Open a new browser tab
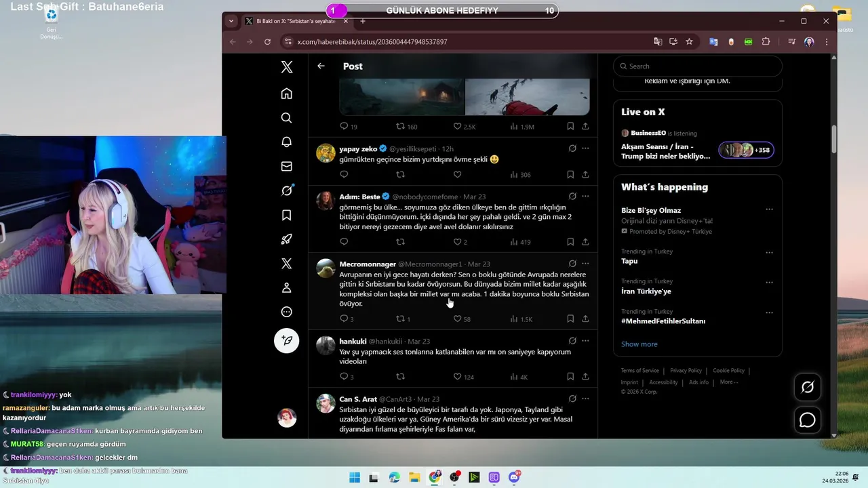 (x=363, y=21)
